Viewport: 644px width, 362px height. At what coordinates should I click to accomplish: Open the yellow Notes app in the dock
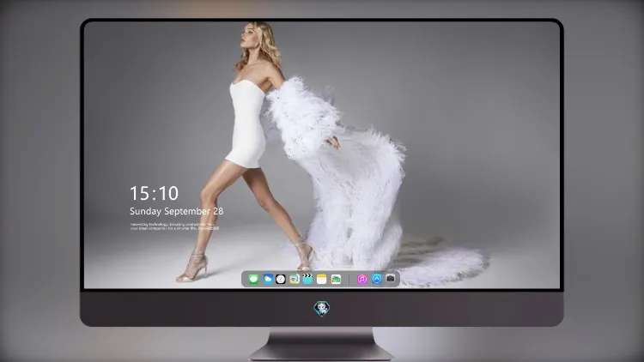(x=322, y=280)
